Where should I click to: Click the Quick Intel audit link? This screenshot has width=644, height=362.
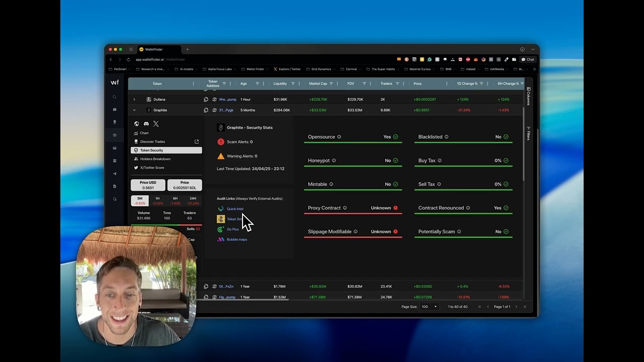235,209
